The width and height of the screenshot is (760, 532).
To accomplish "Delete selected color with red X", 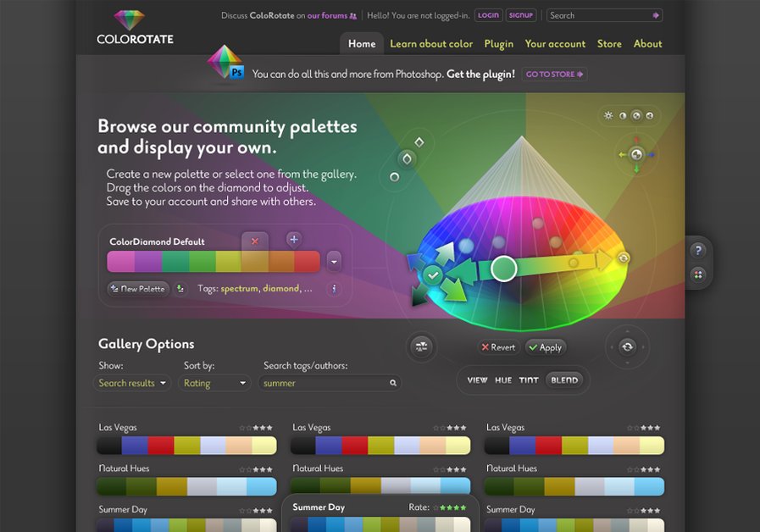I will (x=254, y=241).
